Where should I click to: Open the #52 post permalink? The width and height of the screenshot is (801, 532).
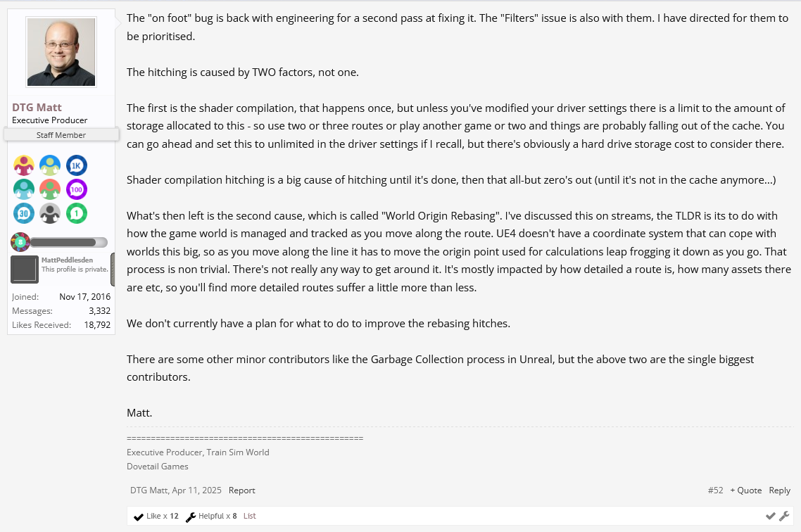(x=716, y=490)
